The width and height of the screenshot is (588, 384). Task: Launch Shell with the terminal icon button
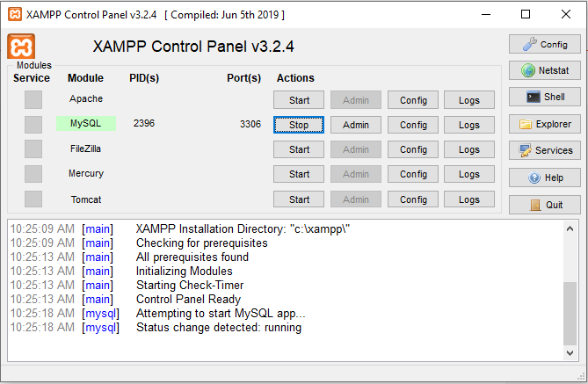[545, 97]
